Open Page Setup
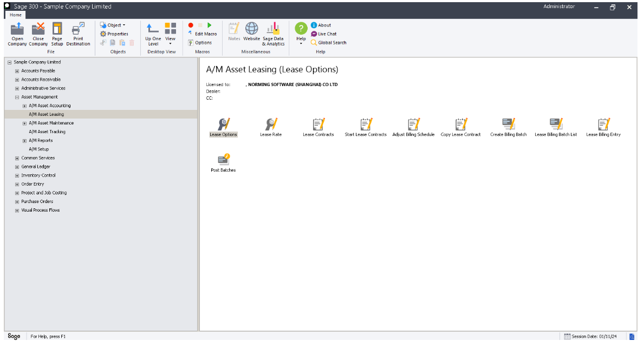Screen dimensions: 644x347 57,34
